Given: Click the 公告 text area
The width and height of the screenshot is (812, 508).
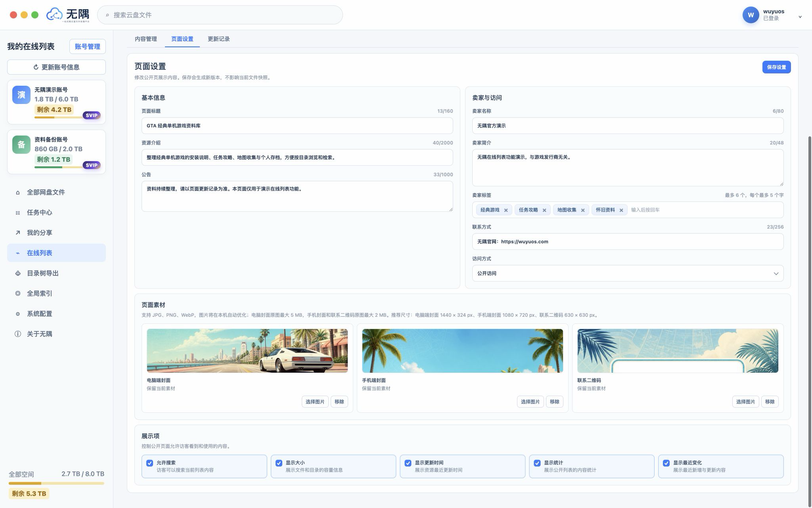Looking at the screenshot, I should pos(297,196).
